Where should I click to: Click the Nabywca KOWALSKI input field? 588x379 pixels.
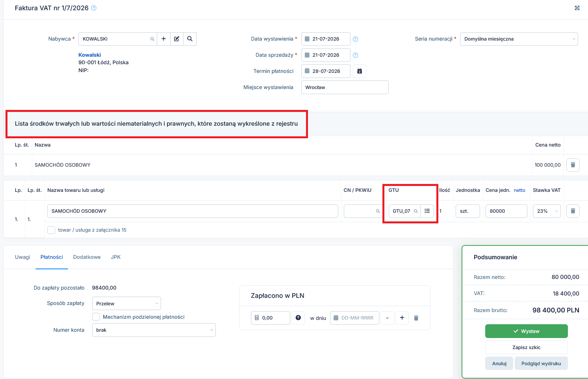tap(118, 39)
